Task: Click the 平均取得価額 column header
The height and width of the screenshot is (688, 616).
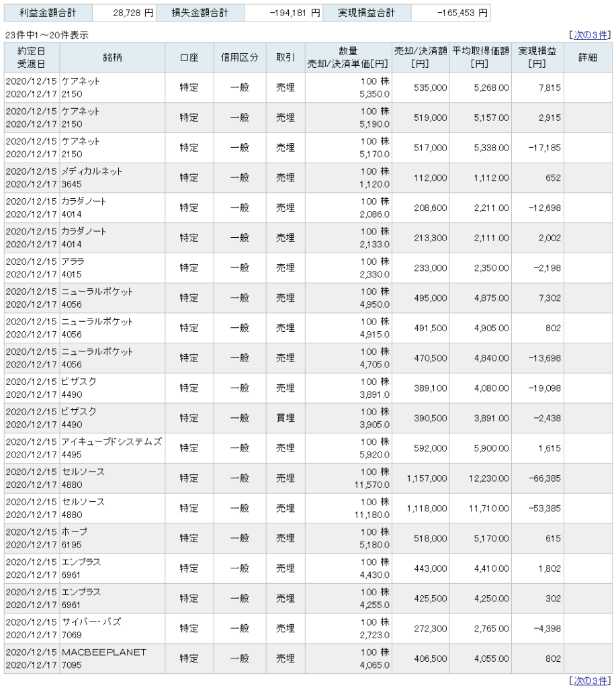Action: pyautogui.click(x=480, y=58)
